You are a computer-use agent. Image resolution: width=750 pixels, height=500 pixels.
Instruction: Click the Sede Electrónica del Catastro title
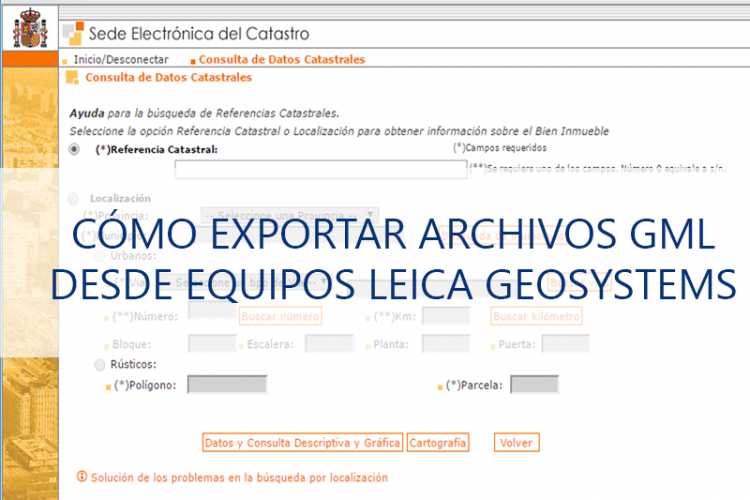[x=199, y=34]
